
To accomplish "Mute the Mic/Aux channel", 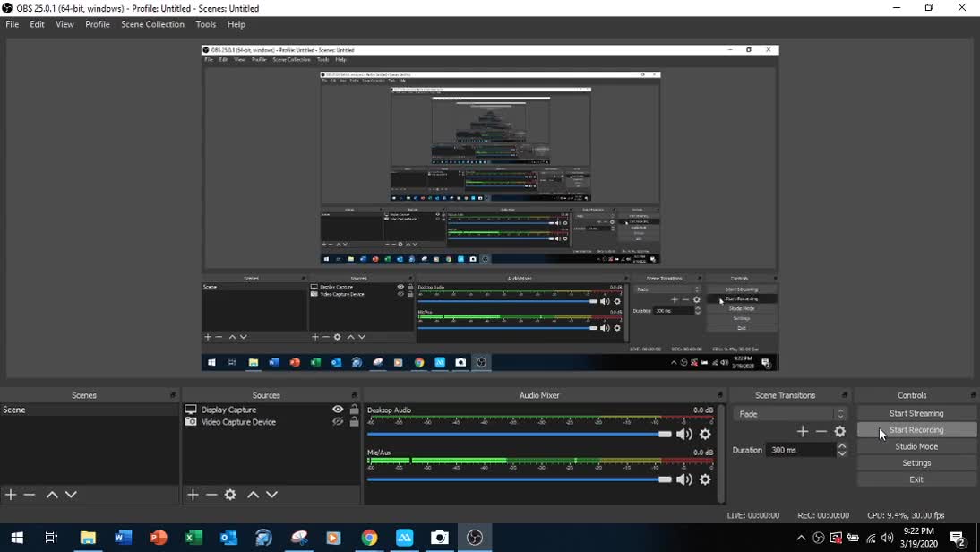I will [684, 479].
